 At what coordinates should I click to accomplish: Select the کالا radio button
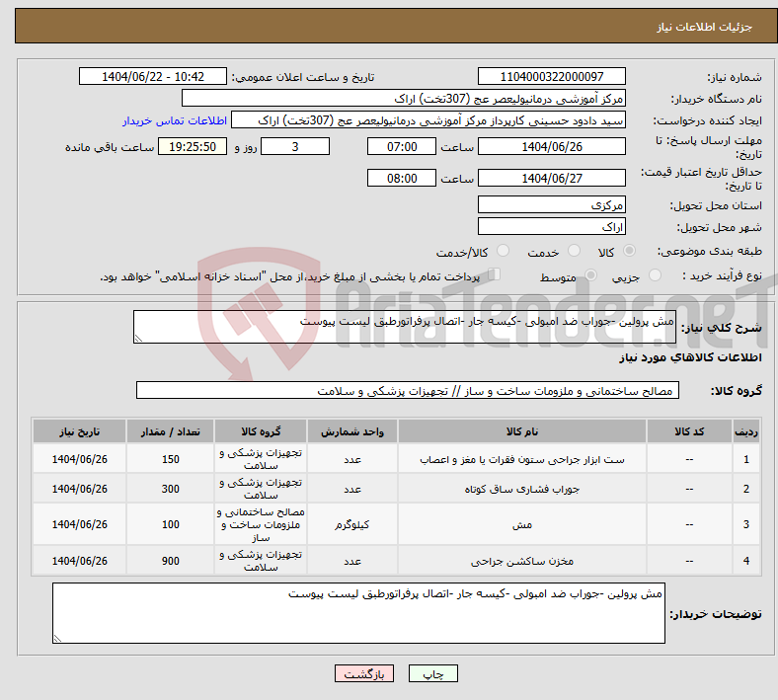coord(631,252)
